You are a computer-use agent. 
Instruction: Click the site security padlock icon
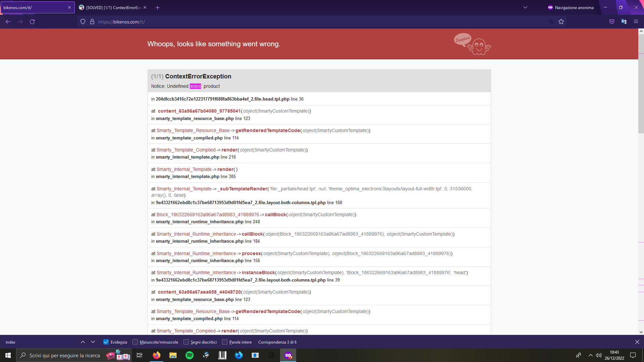[x=92, y=22]
